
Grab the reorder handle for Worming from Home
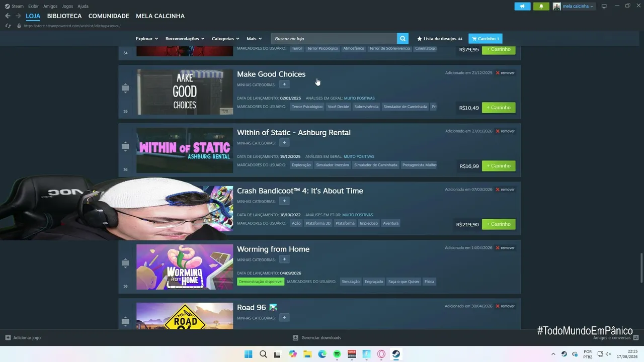point(125,263)
